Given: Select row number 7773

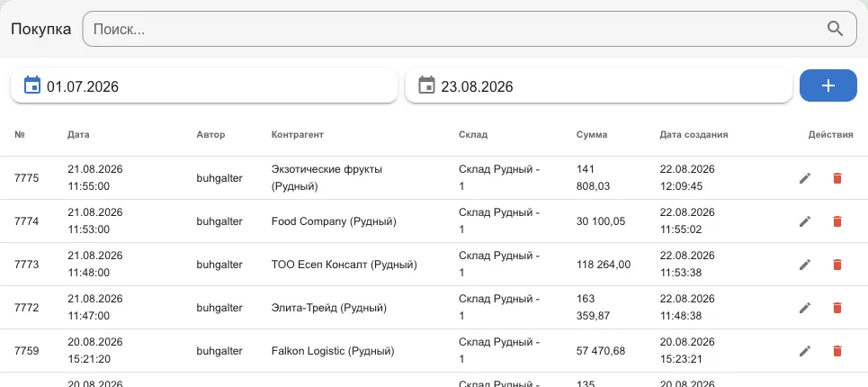Looking at the screenshot, I should (27, 265).
